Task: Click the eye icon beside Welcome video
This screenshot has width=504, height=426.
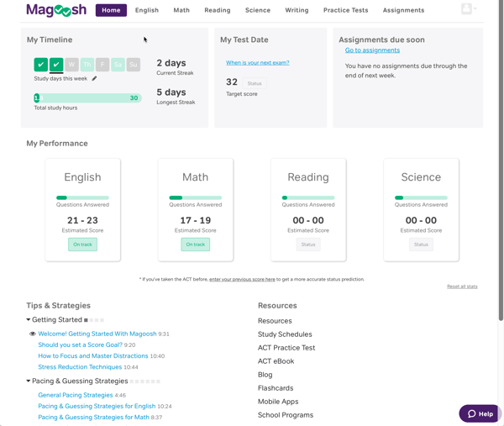Action: click(33, 334)
